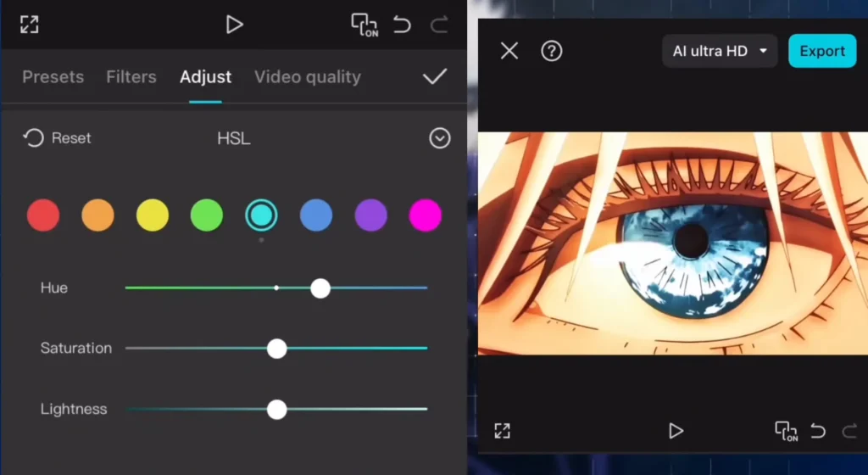Pick the yellow HSL color swatch

(x=153, y=215)
